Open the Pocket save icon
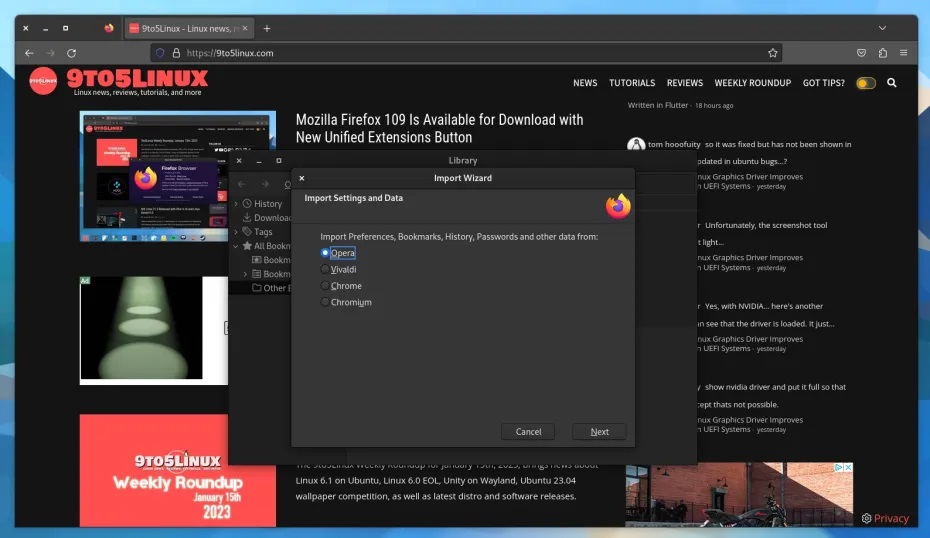Screen dimensions: 930x538 click(x=862, y=53)
